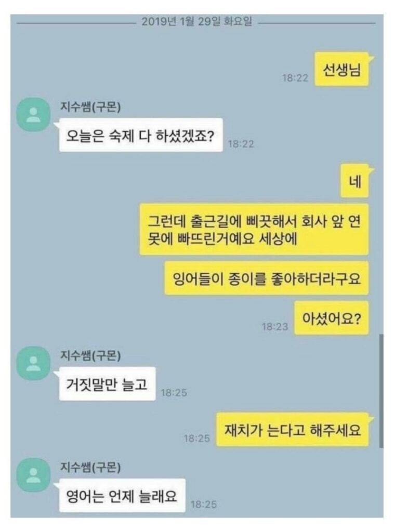Image resolution: width=394 pixels, height=532 pixels.
Task: Select the '선생님' yellow message bubble
Action: [342, 69]
